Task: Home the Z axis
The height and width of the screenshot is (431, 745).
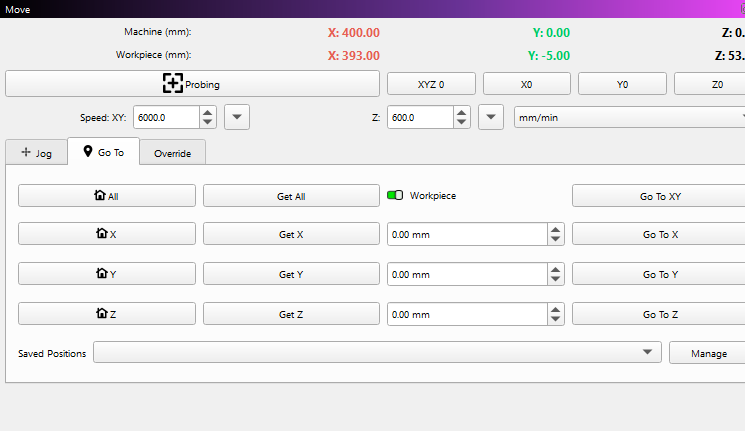Action: (x=107, y=314)
